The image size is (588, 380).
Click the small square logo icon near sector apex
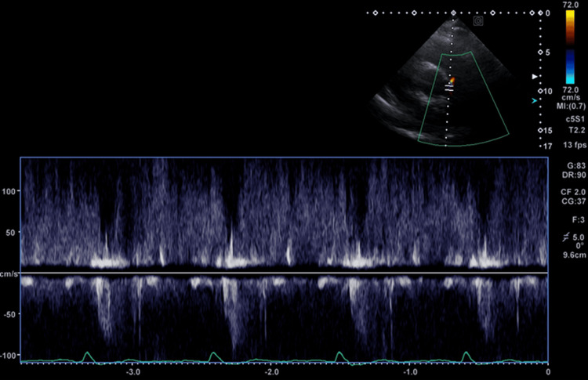478,21
